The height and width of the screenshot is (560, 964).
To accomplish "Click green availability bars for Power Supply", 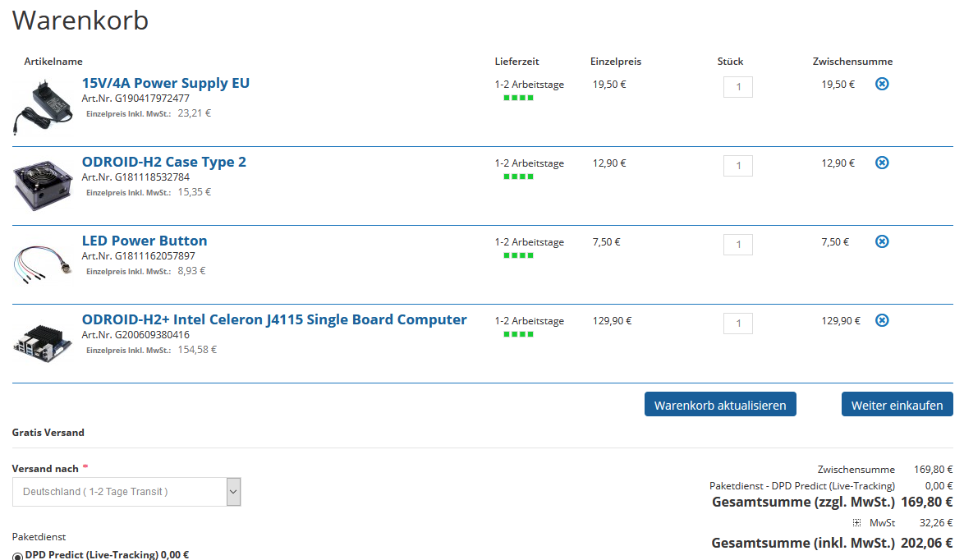I will pos(518,98).
